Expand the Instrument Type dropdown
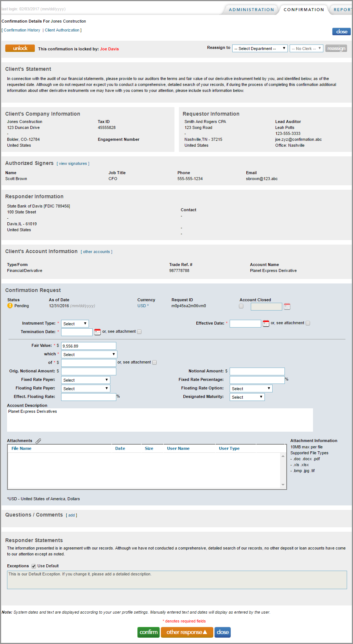Image resolution: width=353 pixels, height=644 pixels. pyautogui.click(x=75, y=324)
